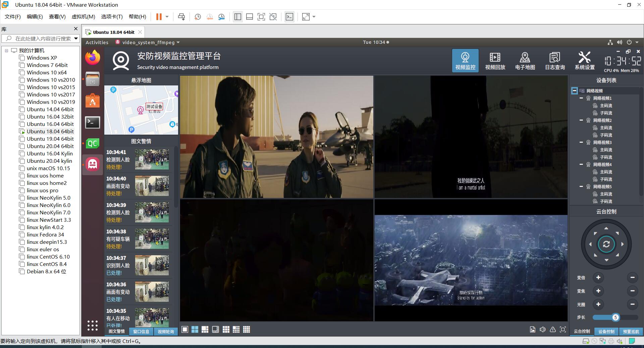Collapse the 网络视频3 tree node
This screenshot has width=644, height=348.
(581, 142)
